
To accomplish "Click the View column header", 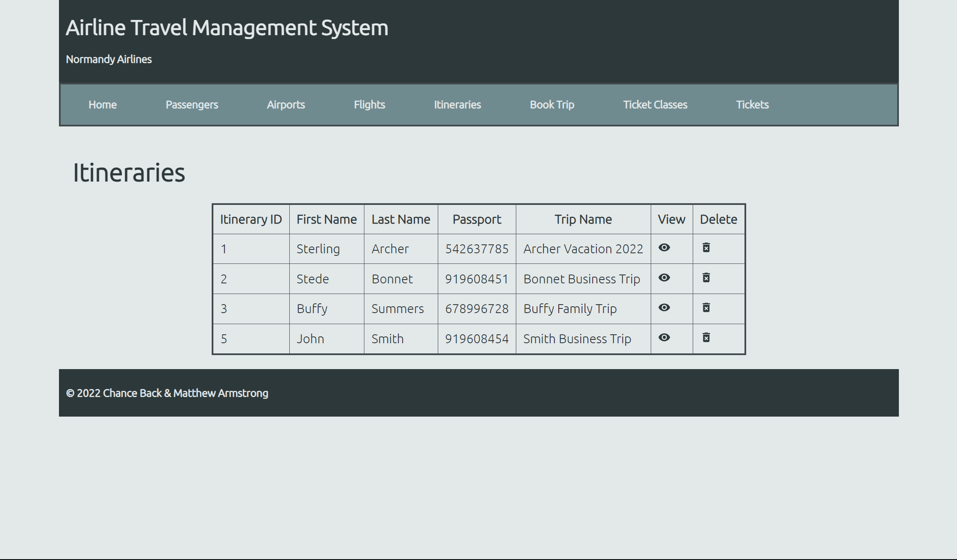I will [x=672, y=219].
